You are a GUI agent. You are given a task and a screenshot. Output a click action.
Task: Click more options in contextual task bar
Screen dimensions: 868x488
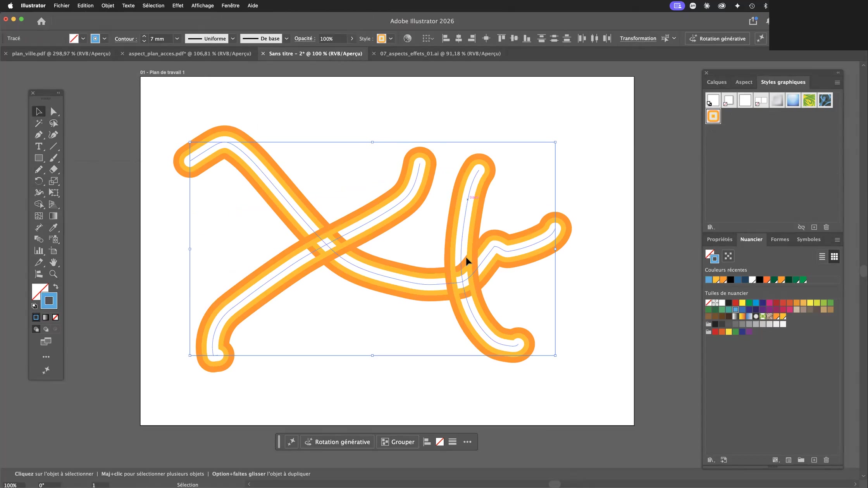point(467,442)
